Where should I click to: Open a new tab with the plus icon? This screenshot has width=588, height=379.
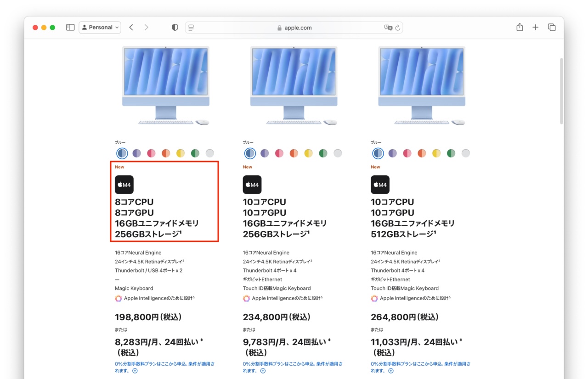[x=535, y=28]
